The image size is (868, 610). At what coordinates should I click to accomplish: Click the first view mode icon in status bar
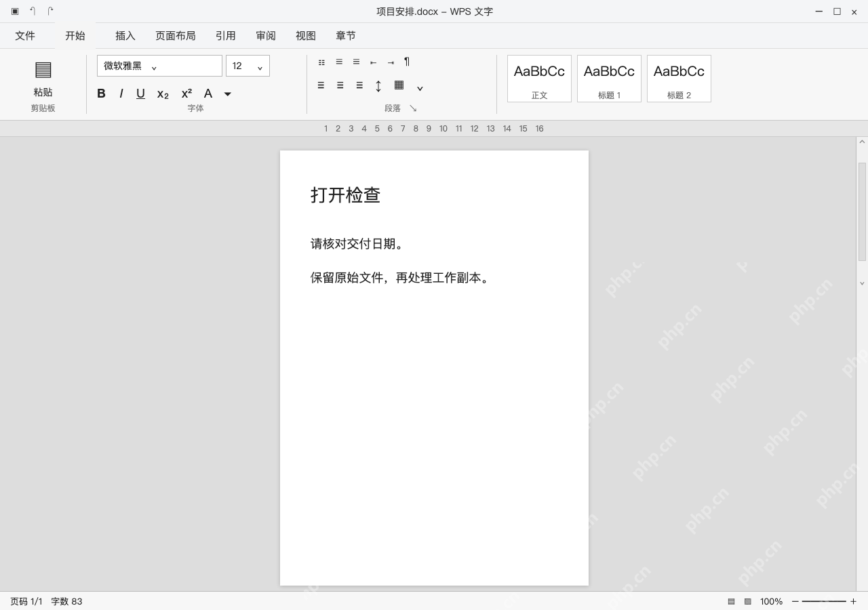tap(731, 601)
